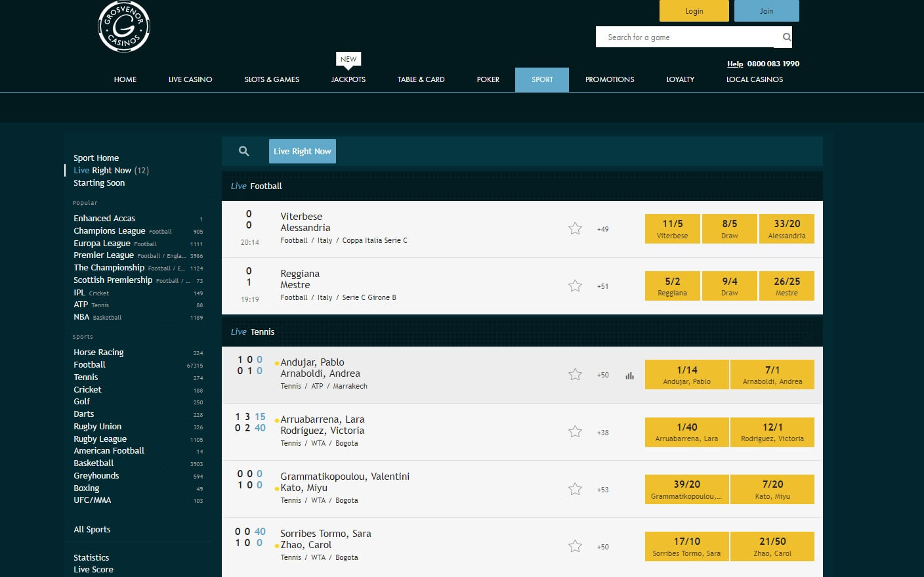Open statistics chart icon for Andujar match
Image resolution: width=924 pixels, height=577 pixels.
pyautogui.click(x=629, y=375)
